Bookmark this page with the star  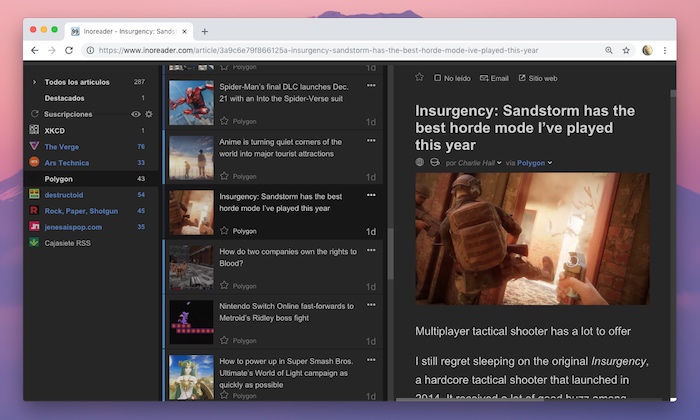tap(626, 50)
